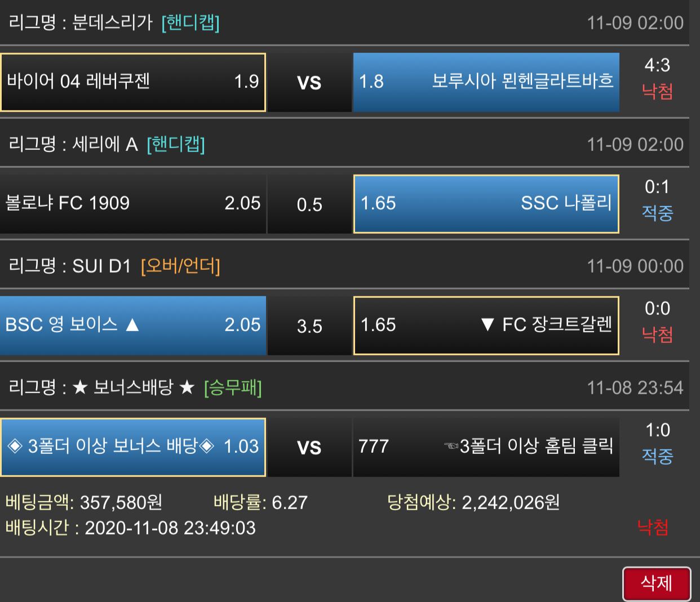The height and width of the screenshot is (602, 700).
Task: Click the star before 보너스배당
Action: click(81, 388)
